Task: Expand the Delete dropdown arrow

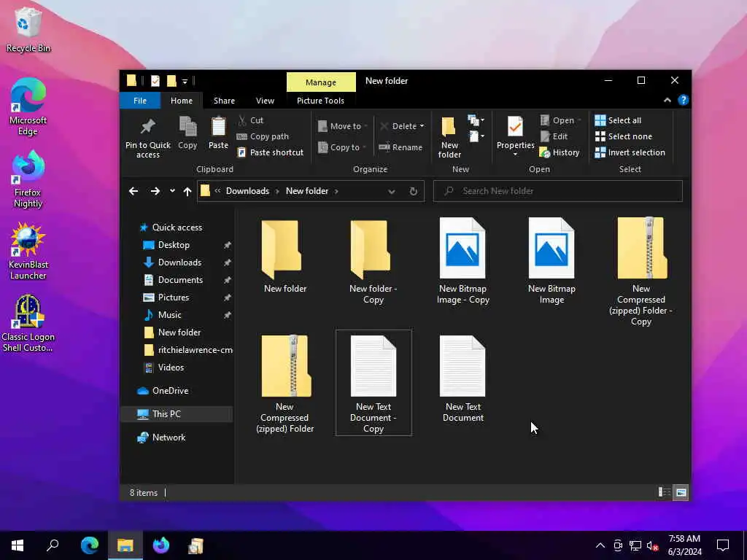Action: (422, 126)
